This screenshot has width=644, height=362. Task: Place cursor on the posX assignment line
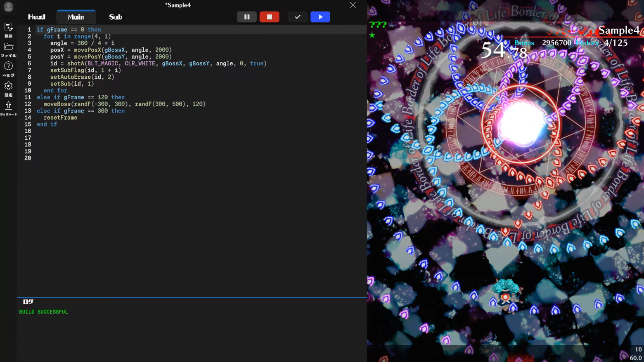click(x=111, y=50)
